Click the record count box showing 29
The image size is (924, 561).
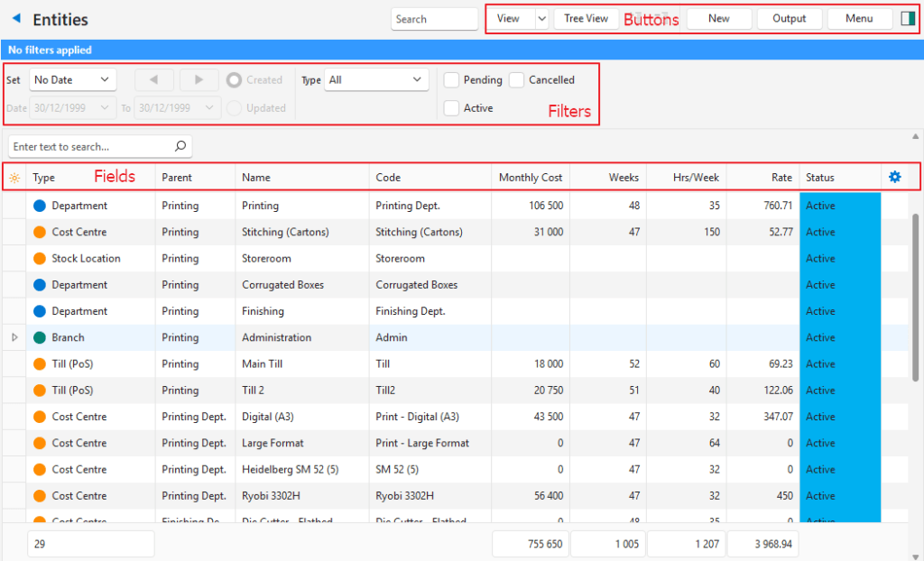[91, 544]
